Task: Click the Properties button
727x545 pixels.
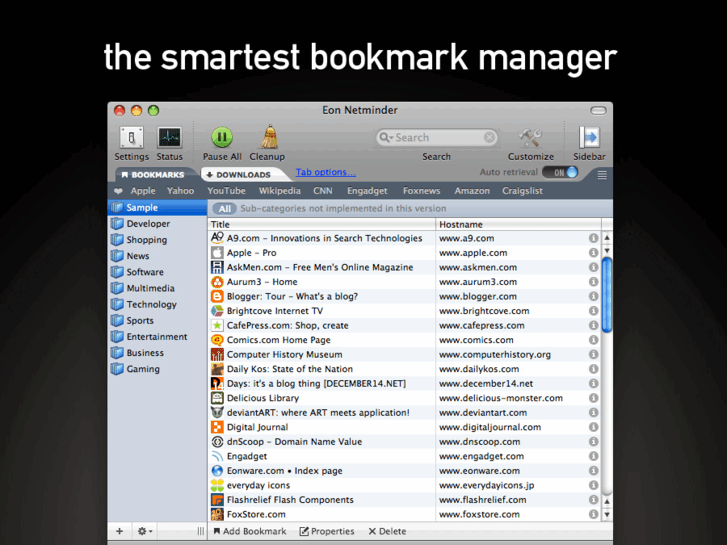Action: pos(327,531)
